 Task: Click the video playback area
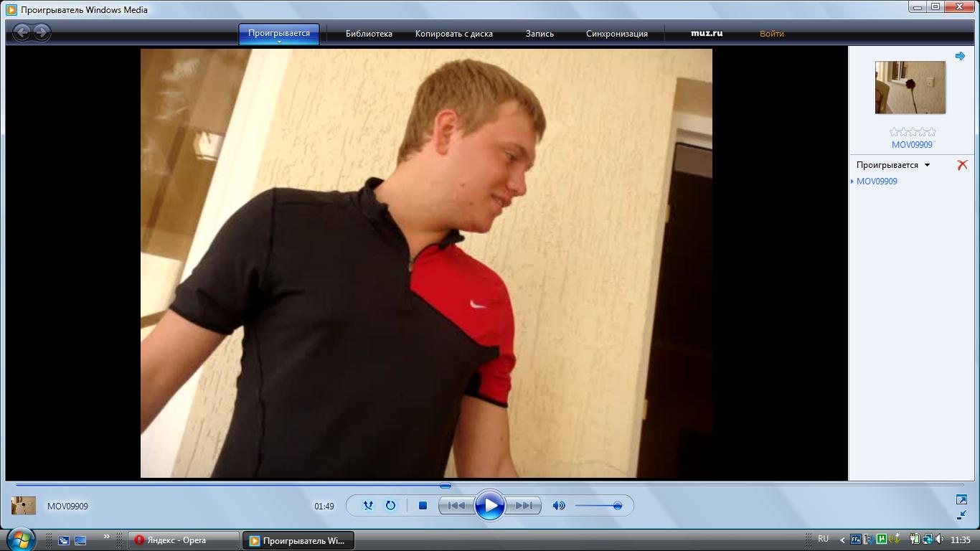point(426,263)
